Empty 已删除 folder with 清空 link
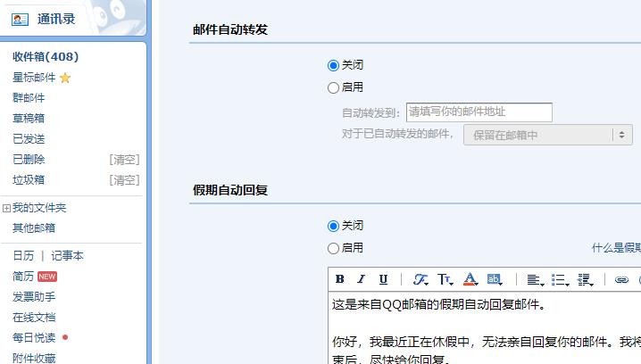Screen dimensions: 641x364 coord(124,160)
